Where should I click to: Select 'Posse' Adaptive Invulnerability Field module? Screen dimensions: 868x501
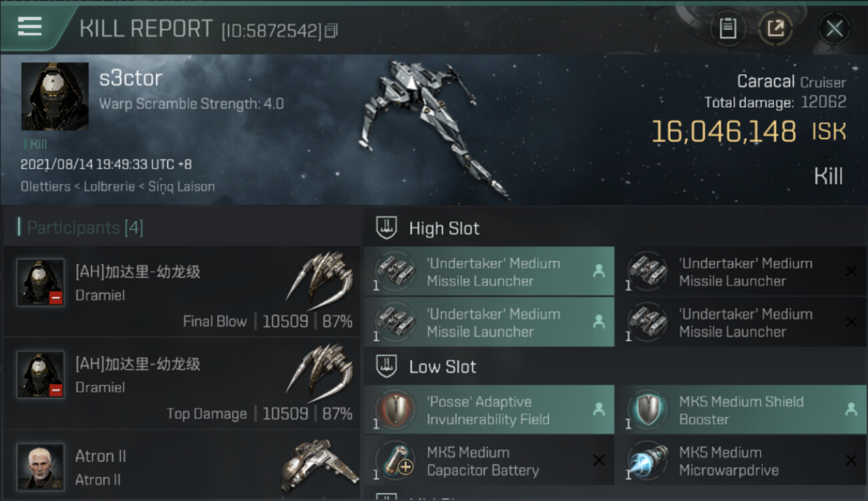[489, 410]
